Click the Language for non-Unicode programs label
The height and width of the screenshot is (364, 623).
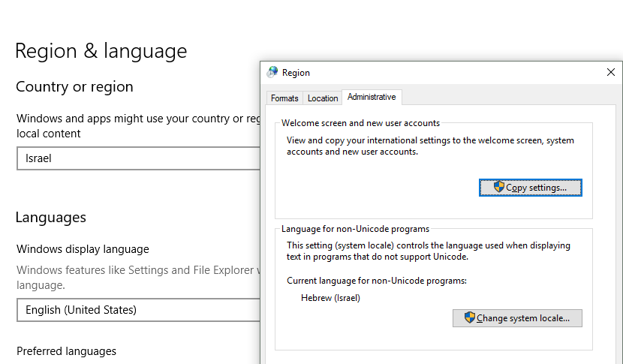point(355,229)
